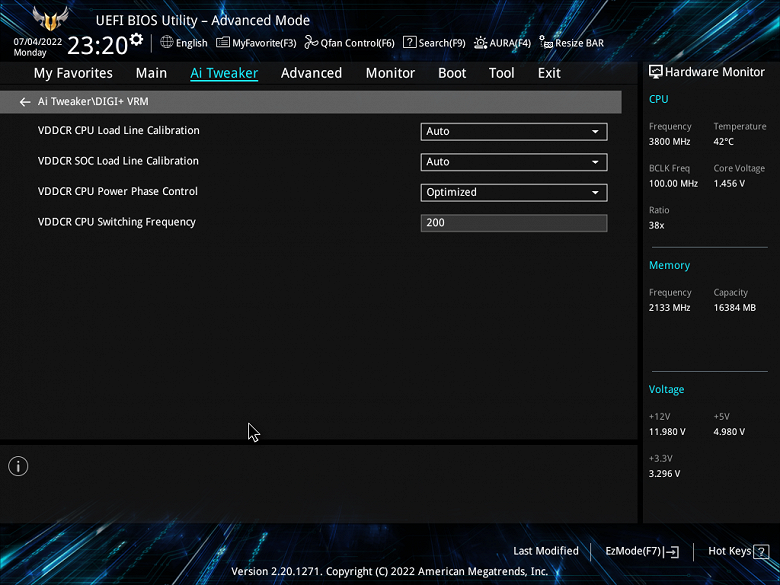The image size is (780, 585).
Task: Select VDDCR CPU Power Phase Control label
Action: tap(117, 192)
